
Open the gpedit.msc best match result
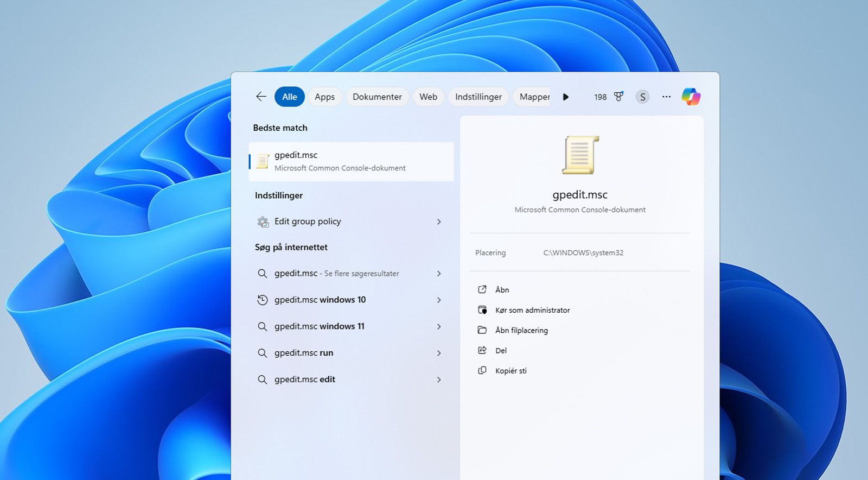[x=351, y=162]
